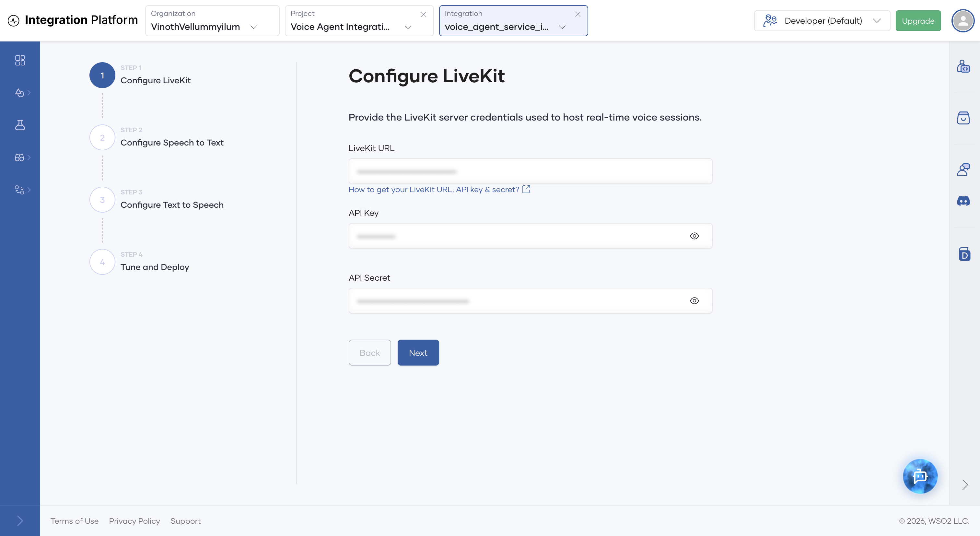Open the Developer (Default) view dropdown
Screen dimensions: 980x536
pos(822,21)
